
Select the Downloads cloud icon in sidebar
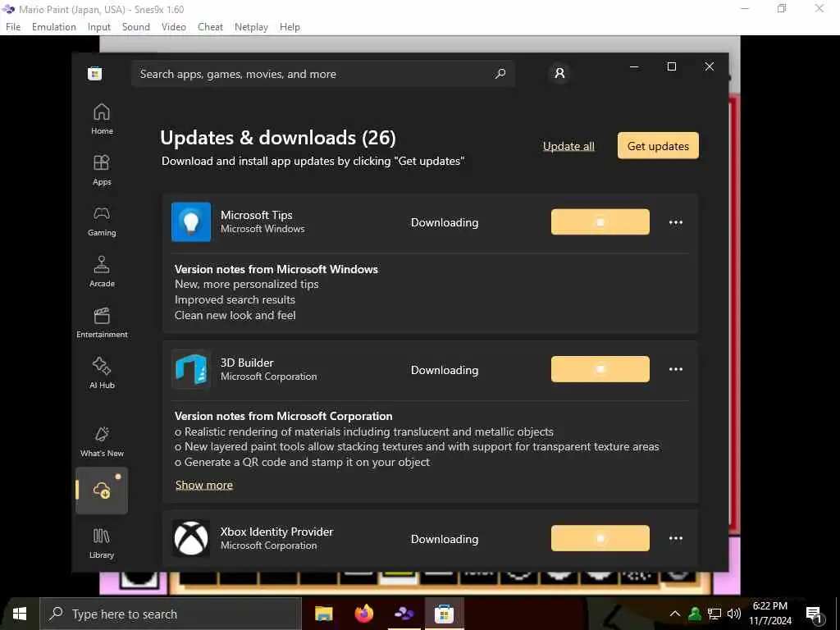pyautogui.click(x=102, y=491)
